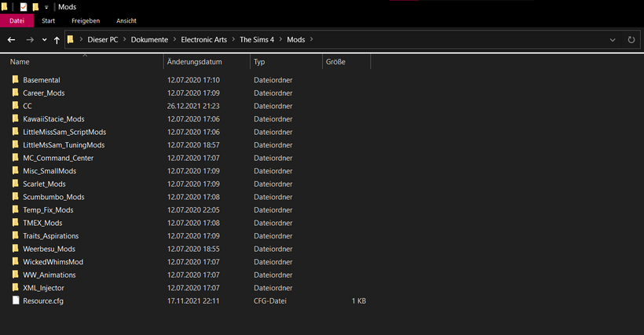Expand chevron after Electronic Arts breadcrumb

233,39
